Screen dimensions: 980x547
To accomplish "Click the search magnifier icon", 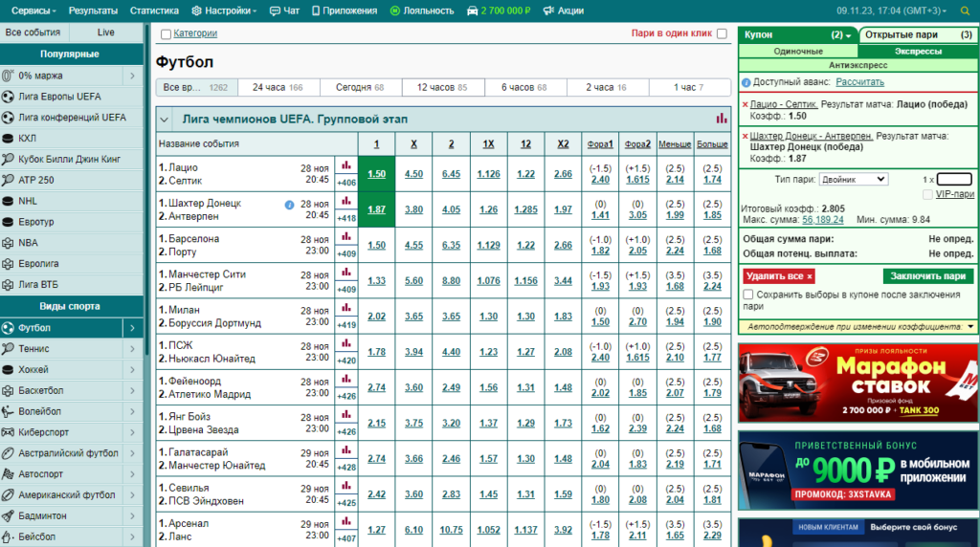I will coord(965,11).
